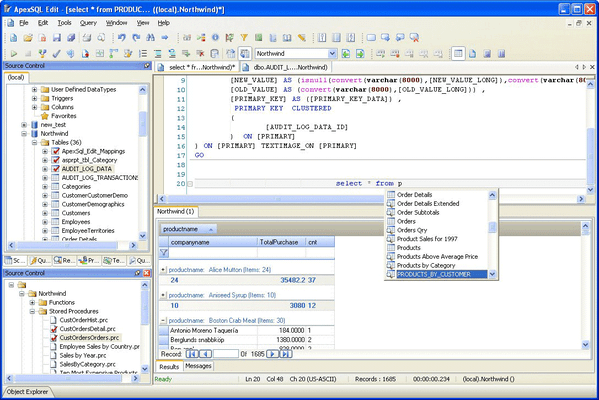This screenshot has width=599, height=400.
Task: Click the Open file folder icon
Action: click(x=28, y=38)
